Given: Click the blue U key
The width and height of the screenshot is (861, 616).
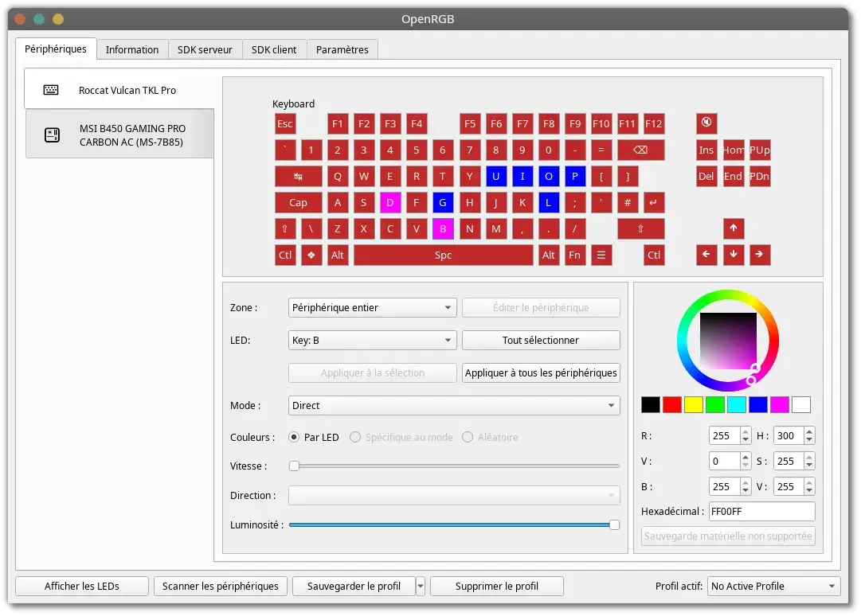Looking at the screenshot, I should [495, 176].
